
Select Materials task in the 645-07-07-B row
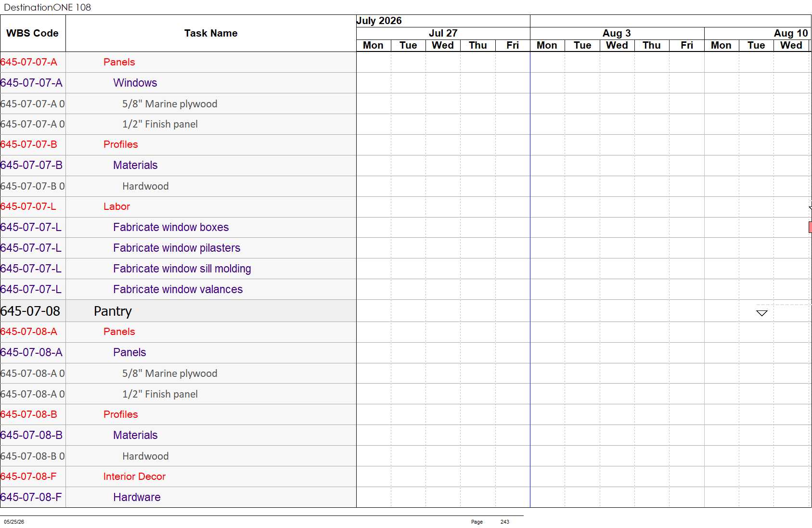(x=135, y=165)
